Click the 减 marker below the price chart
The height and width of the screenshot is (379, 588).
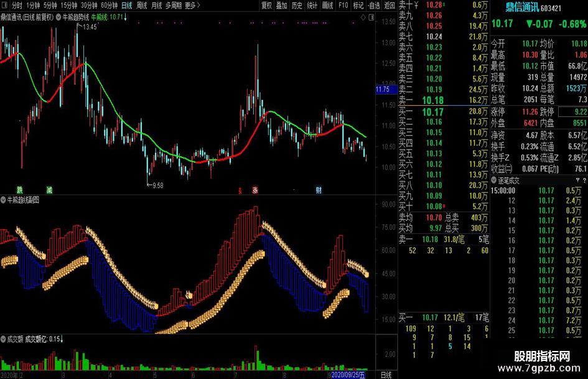(50, 190)
